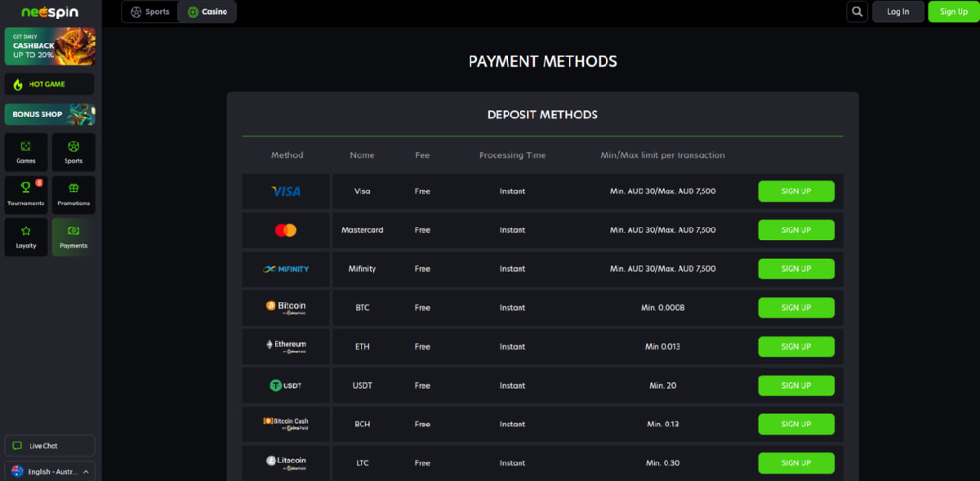Select the Loyalty star icon
The width and height of the screenshot is (980, 481).
tap(25, 237)
